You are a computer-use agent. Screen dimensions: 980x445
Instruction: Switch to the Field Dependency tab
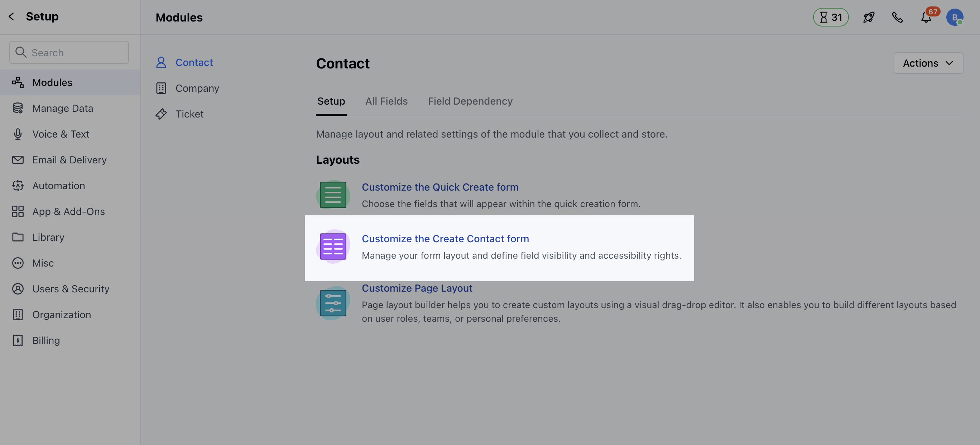[470, 101]
